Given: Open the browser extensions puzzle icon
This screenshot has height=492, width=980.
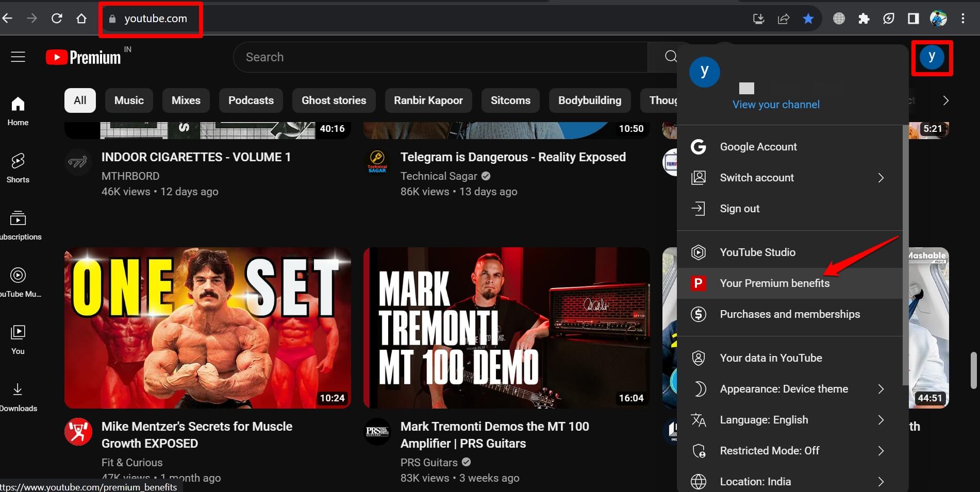Looking at the screenshot, I should pyautogui.click(x=864, y=19).
